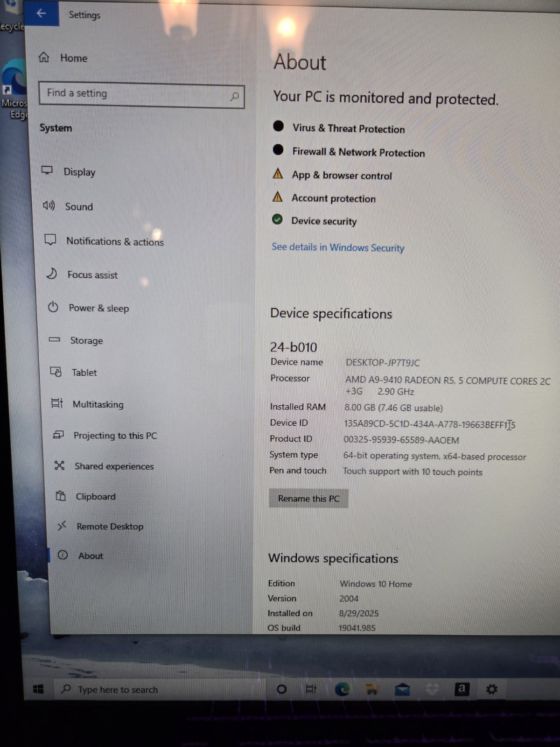Click Virus & Threat Protection status

349,128
